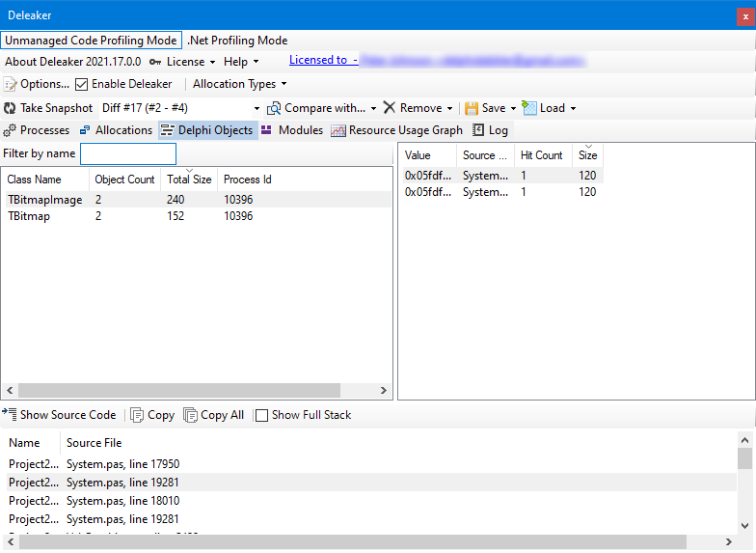Open the Processes tab
756x553 pixels.
(x=37, y=130)
